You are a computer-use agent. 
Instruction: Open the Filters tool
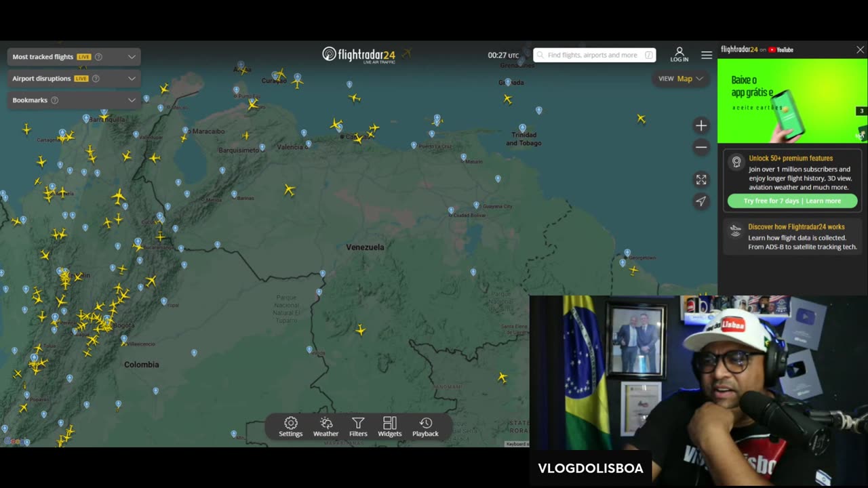click(358, 427)
